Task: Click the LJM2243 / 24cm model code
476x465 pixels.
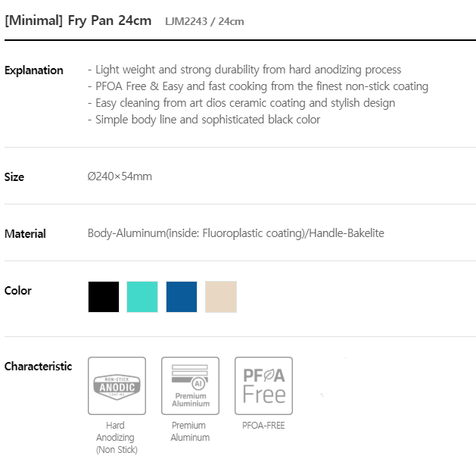Action: (x=204, y=21)
